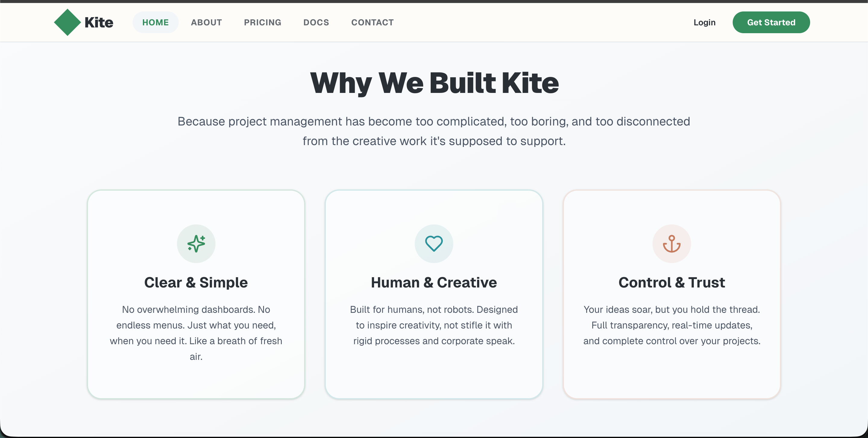The image size is (868, 438).
Task: Click the anchor icon on Control & Trust card
Action: point(671,243)
